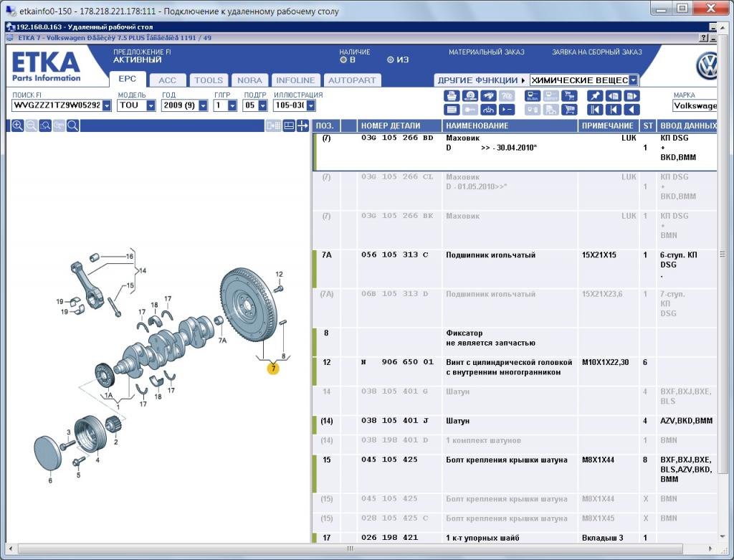Jump to first using double-bar arrow icon
The height and width of the screenshot is (560, 734).
[595, 110]
